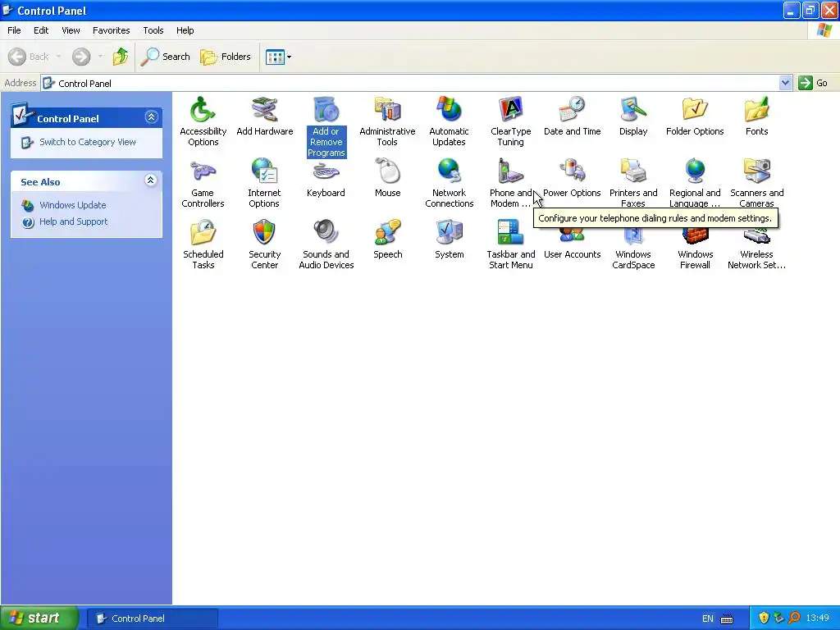Open the Help menu
840x630 pixels.
click(x=185, y=30)
